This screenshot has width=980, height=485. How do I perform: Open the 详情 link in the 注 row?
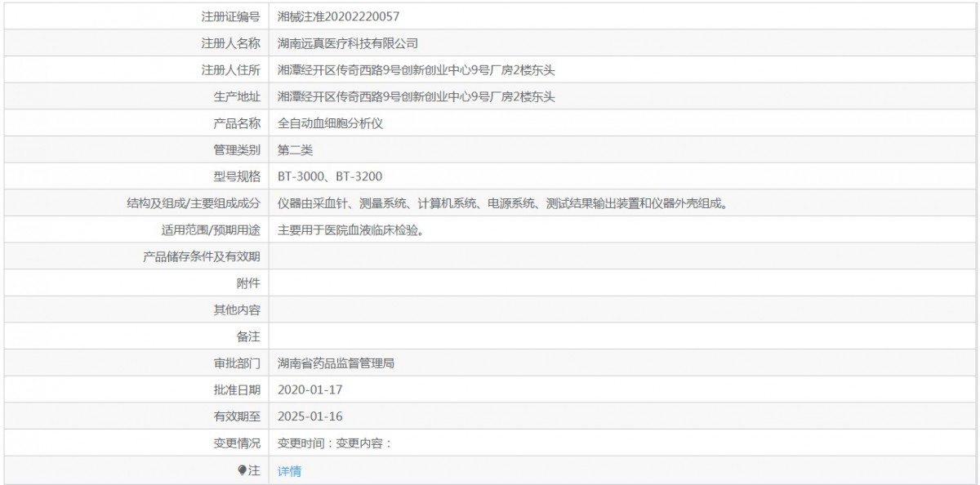289,471
